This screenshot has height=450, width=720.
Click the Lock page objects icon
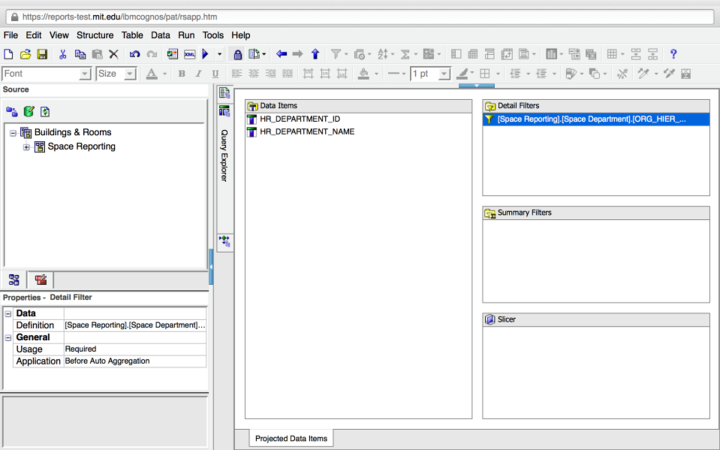(237, 54)
